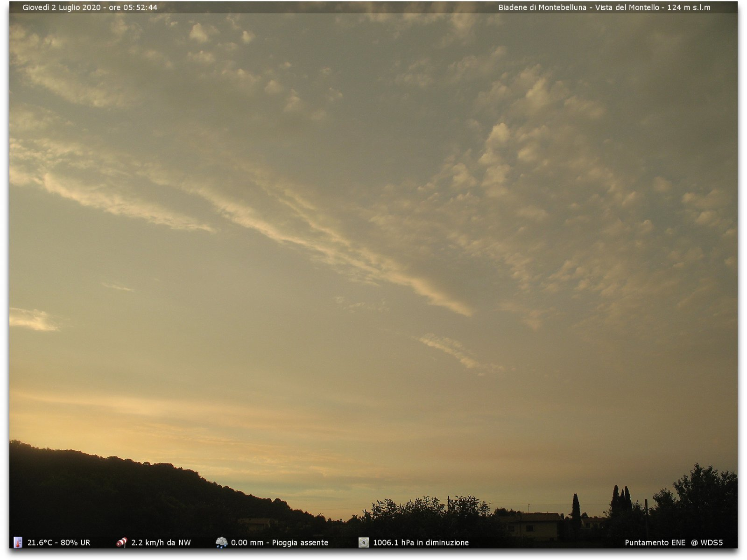Select '1006.1 hPa in diminuzione' pressure reading
The height and width of the screenshot is (560, 747).
(x=421, y=543)
